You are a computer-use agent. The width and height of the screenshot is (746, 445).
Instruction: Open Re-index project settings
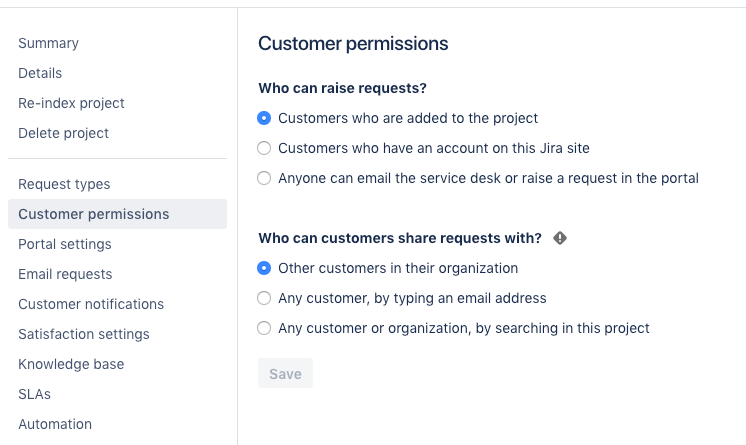pos(71,103)
